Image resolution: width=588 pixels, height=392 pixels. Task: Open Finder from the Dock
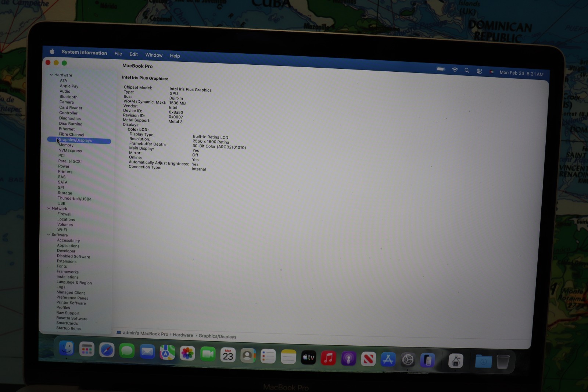click(x=67, y=348)
